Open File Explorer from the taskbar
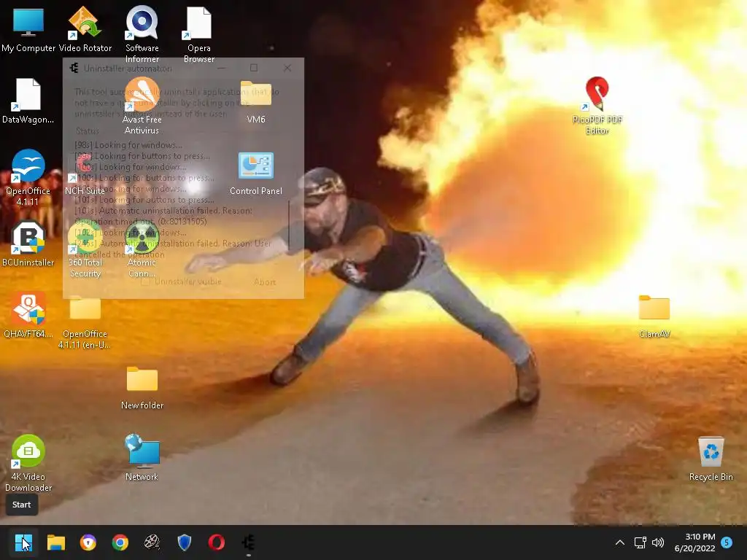The width and height of the screenshot is (747, 560). tap(55, 542)
